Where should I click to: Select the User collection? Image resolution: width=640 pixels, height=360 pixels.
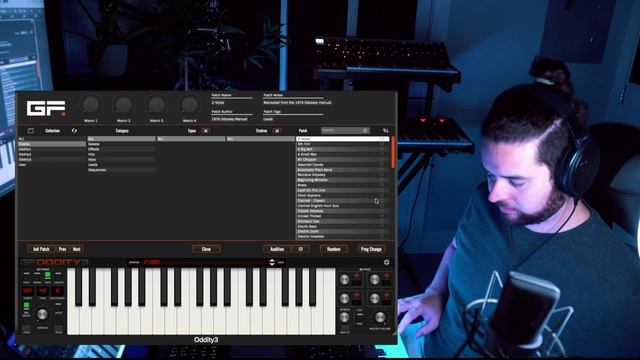[52, 164]
